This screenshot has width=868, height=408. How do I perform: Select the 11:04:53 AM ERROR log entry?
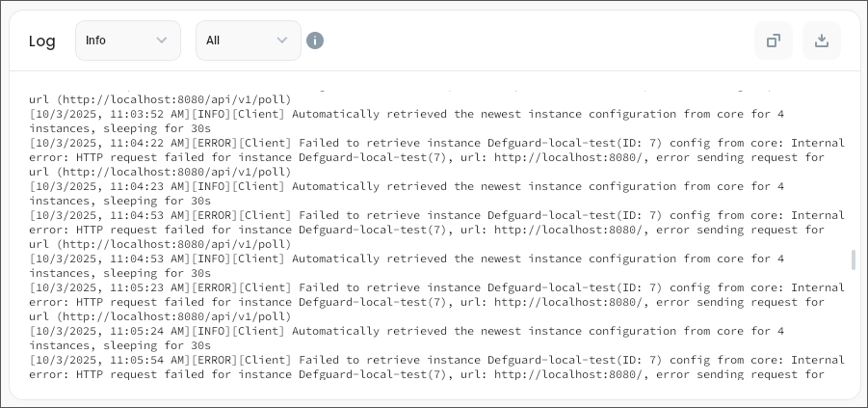434,215
